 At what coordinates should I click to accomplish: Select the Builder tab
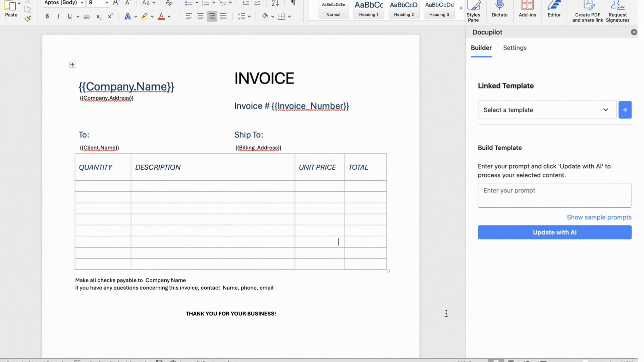click(481, 48)
